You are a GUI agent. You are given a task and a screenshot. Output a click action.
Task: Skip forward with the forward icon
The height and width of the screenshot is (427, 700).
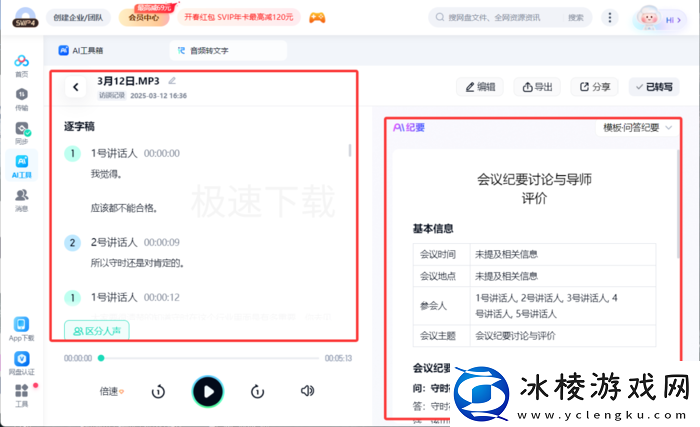pos(257,392)
